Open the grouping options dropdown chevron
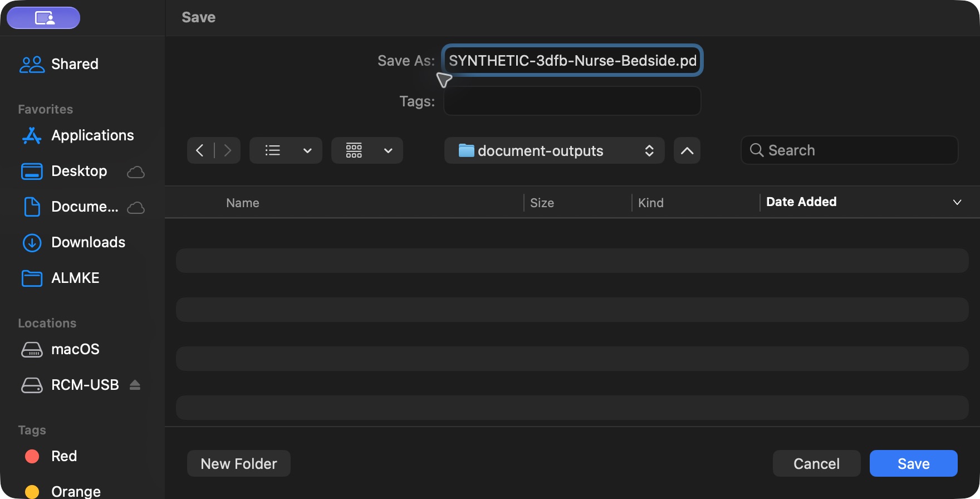 389,150
